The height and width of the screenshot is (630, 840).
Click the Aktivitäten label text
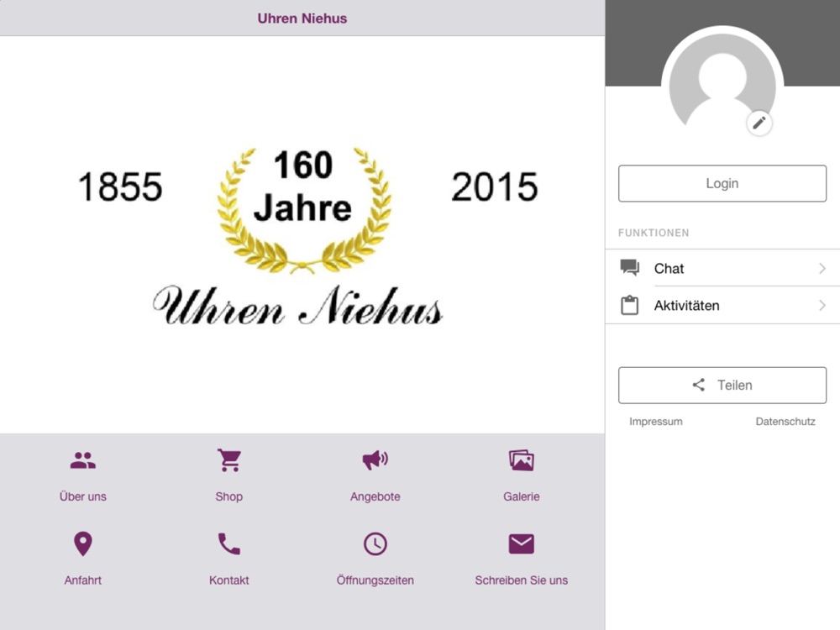(x=686, y=306)
